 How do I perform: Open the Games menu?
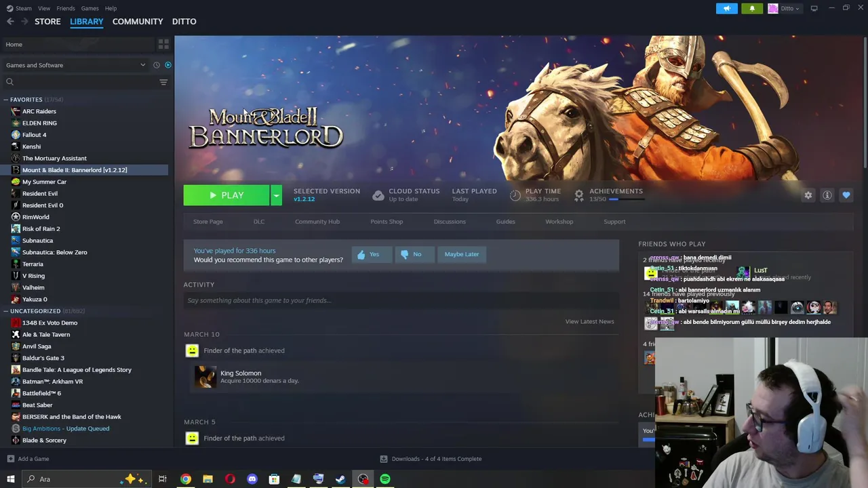pos(90,8)
